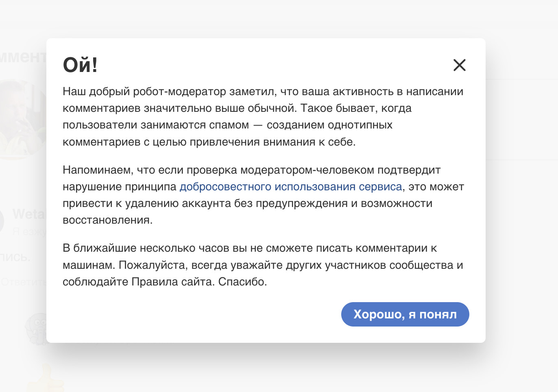Click the "Ой!" dialog heading
This screenshot has height=392, width=558.
80,65
